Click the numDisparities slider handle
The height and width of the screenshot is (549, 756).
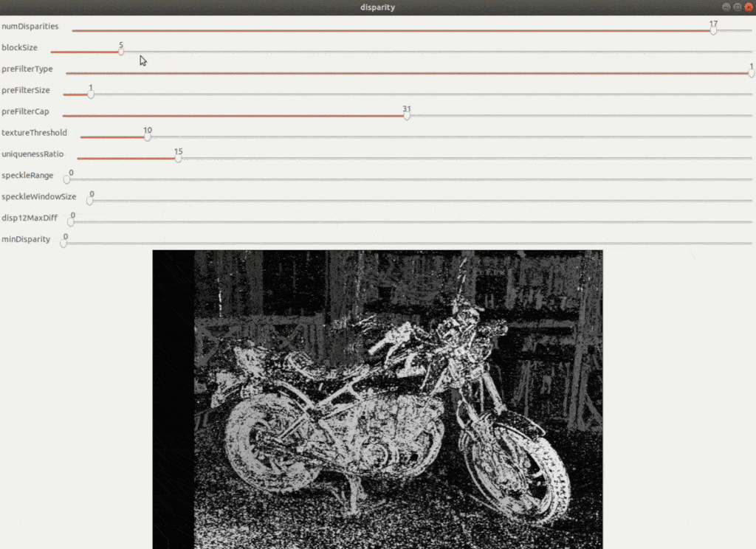pos(713,31)
